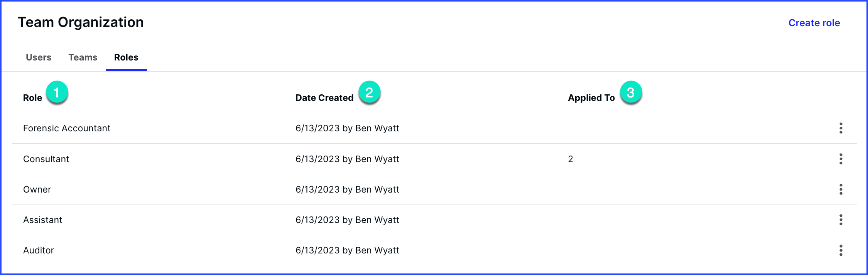Switch to the Teams tab
The width and height of the screenshot is (868, 275).
click(83, 57)
